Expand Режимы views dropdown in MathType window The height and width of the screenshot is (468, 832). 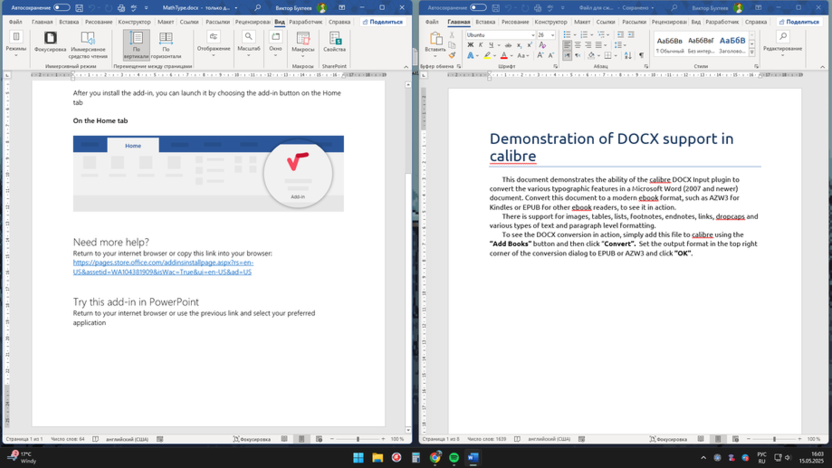[x=16, y=44]
